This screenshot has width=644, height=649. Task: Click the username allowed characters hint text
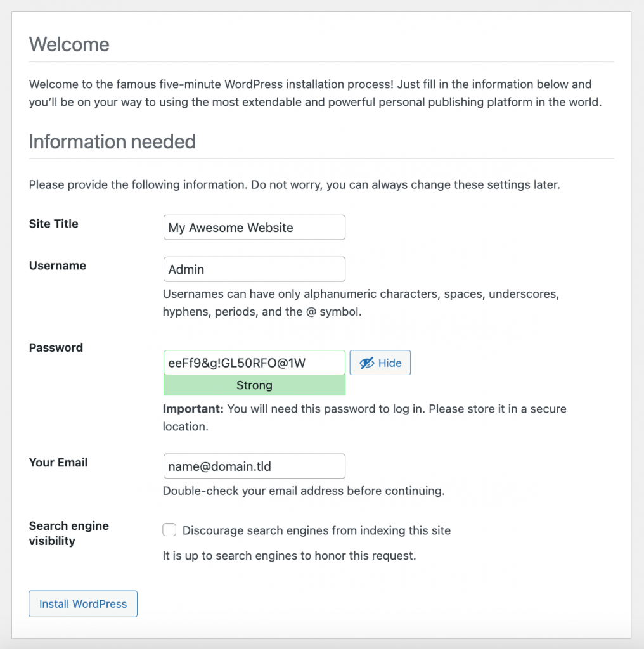(x=360, y=303)
